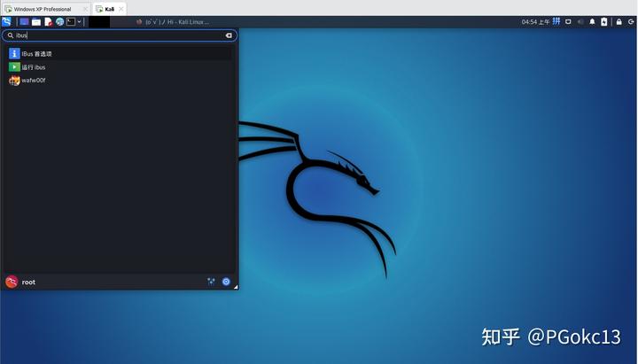Open the file manager launcher
This screenshot has width=638, height=364.
(x=36, y=21)
